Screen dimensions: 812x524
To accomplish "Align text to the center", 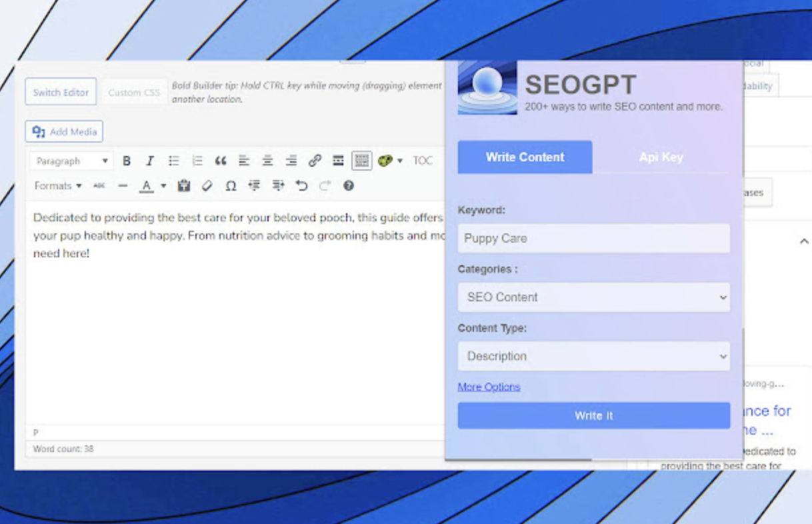I will click(x=267, y=161).
